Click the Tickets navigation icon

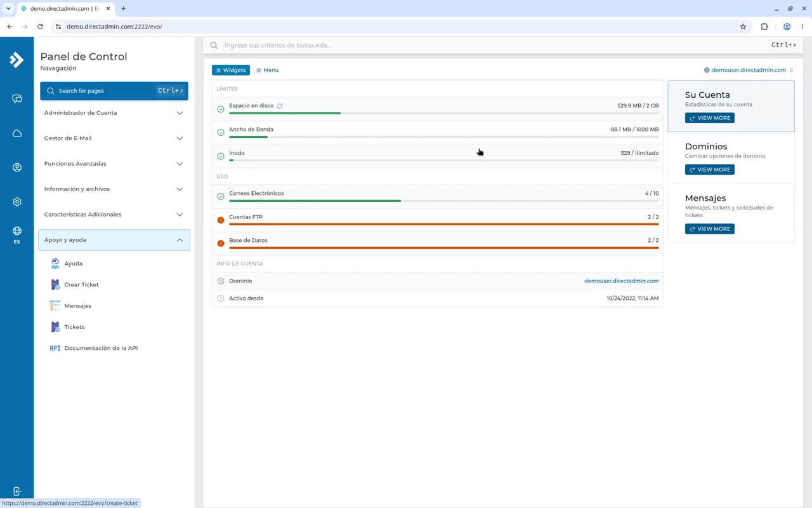[55, 327]
